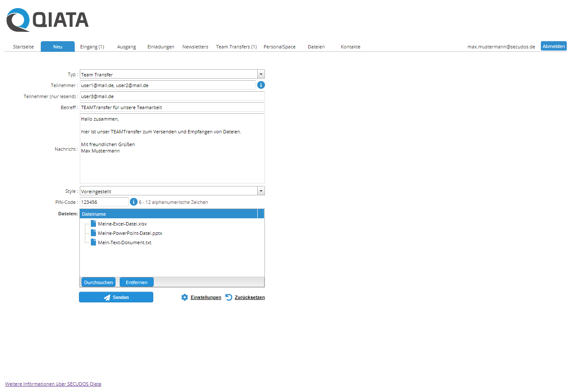Click info icon next to Teilnehmer field
571x392 pixels.
click(x=261, y=85)
